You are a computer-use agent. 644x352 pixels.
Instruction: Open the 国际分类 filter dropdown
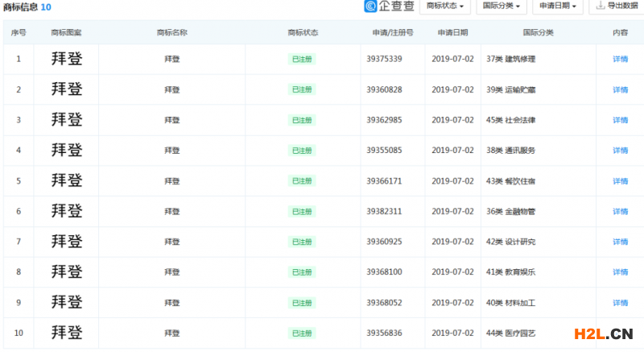(x=501, y=6)
